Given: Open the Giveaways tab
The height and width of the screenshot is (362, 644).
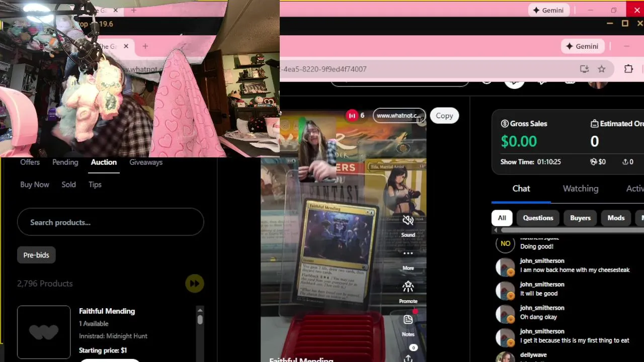Looking at the screenshot, I should tap(146, 162).
